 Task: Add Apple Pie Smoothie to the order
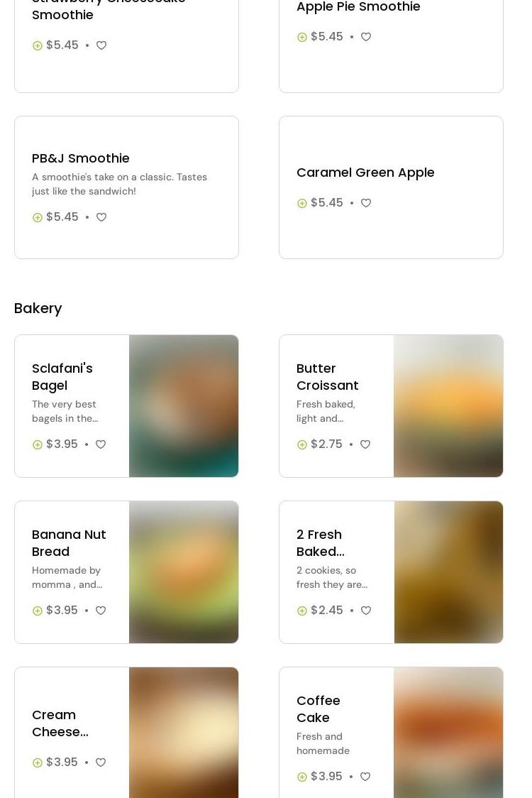tap(302, 37)
